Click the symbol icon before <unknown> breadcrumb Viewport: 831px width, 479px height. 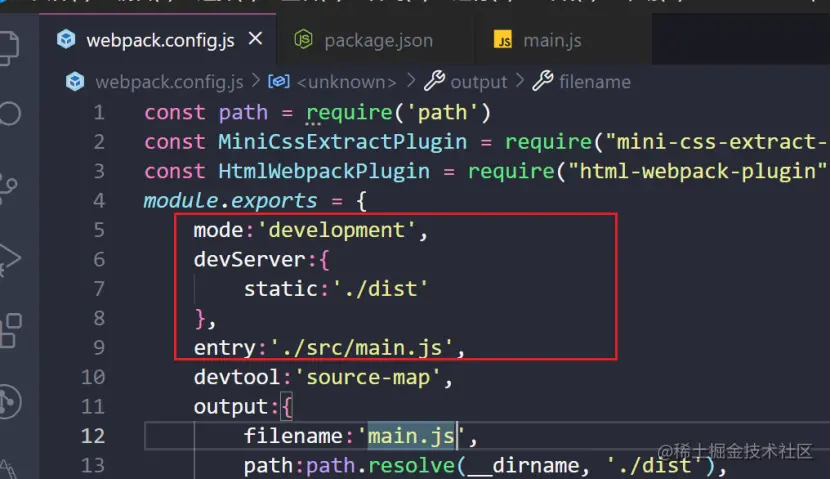tap(279, 81)
